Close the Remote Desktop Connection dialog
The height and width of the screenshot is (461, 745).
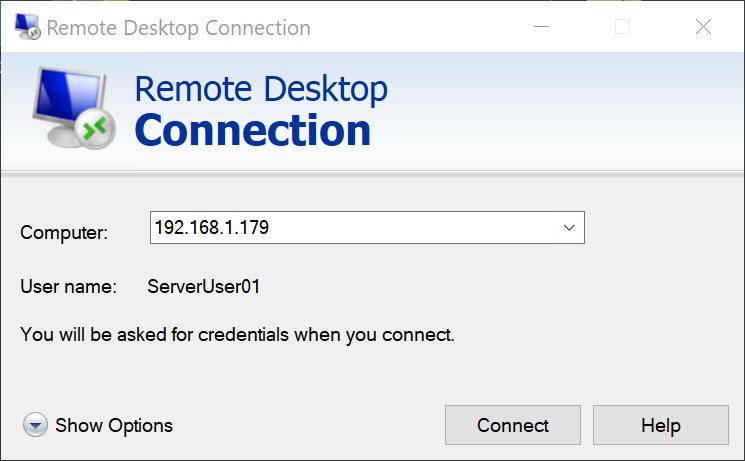click(703, 27)
